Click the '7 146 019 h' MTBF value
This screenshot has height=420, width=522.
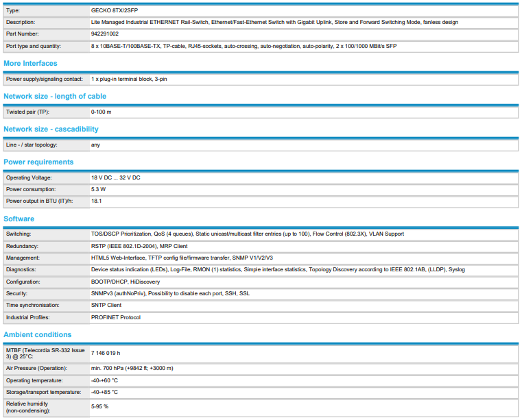click(x=106, y=353)
